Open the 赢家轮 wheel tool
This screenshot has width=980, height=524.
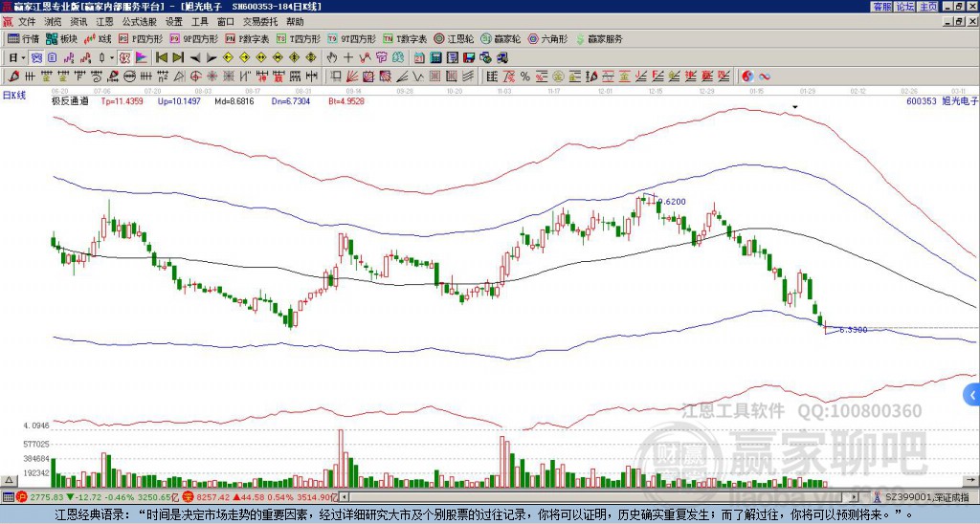click(501, 38)
